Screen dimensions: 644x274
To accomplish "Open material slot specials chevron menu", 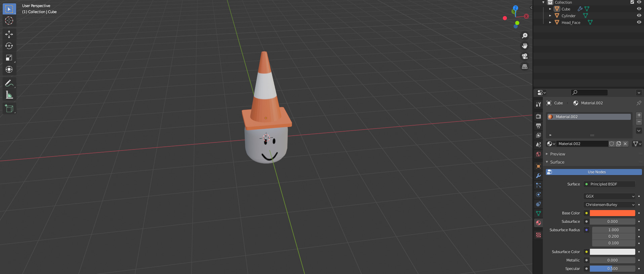I will coord(639,131).
